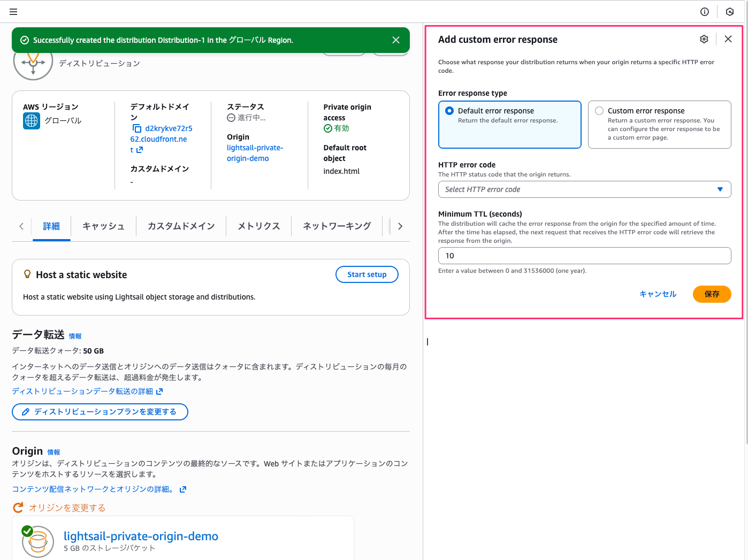Open the lightsail-private-origin-demo bucket title link
Screen dimensions: 748x560
point(141,536)
